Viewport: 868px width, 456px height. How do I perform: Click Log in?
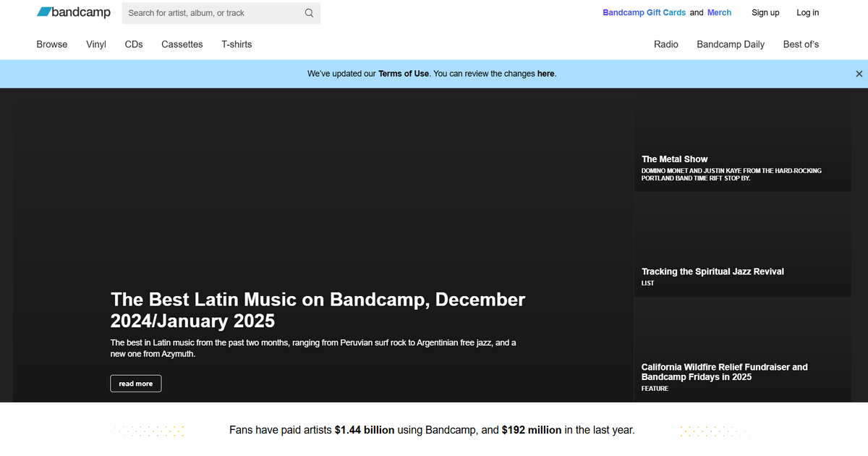808,12
